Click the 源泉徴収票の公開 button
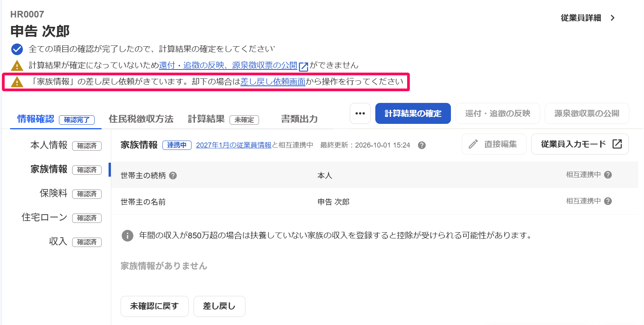644x325 pixels. click(587, 113)
